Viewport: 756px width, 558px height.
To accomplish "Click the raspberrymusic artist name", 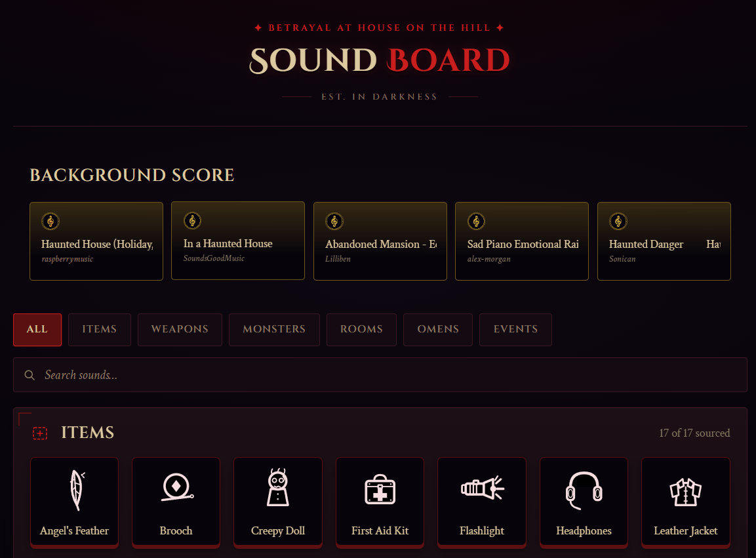I will click(67, 259).
